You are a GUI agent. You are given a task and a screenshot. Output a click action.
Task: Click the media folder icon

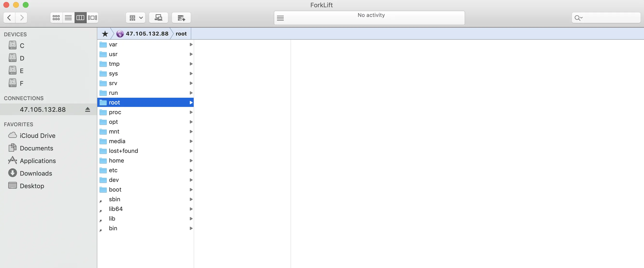(x=103, y=141)
